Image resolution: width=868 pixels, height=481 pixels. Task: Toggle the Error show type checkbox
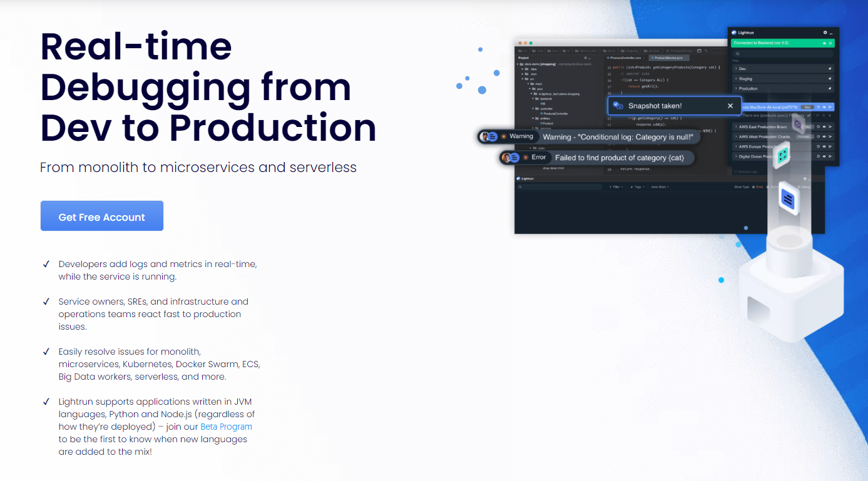[753, 187]
